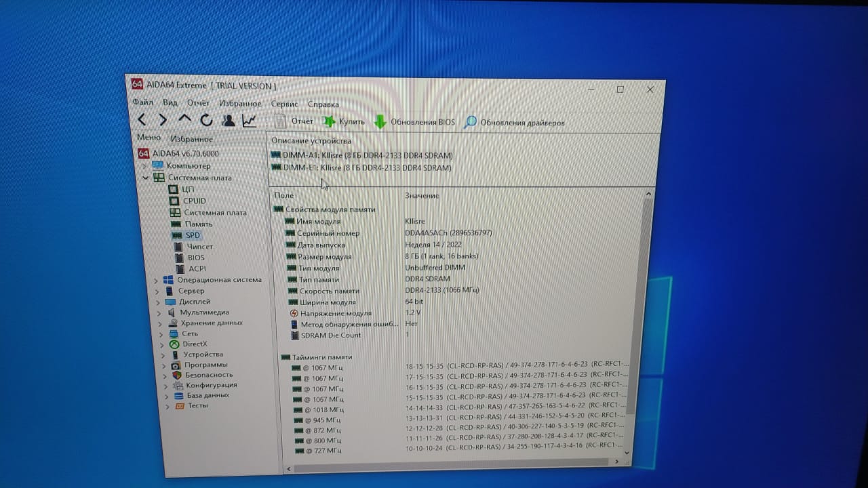Expand the Хранение данных tree node
868x488 pixels.
160,323
